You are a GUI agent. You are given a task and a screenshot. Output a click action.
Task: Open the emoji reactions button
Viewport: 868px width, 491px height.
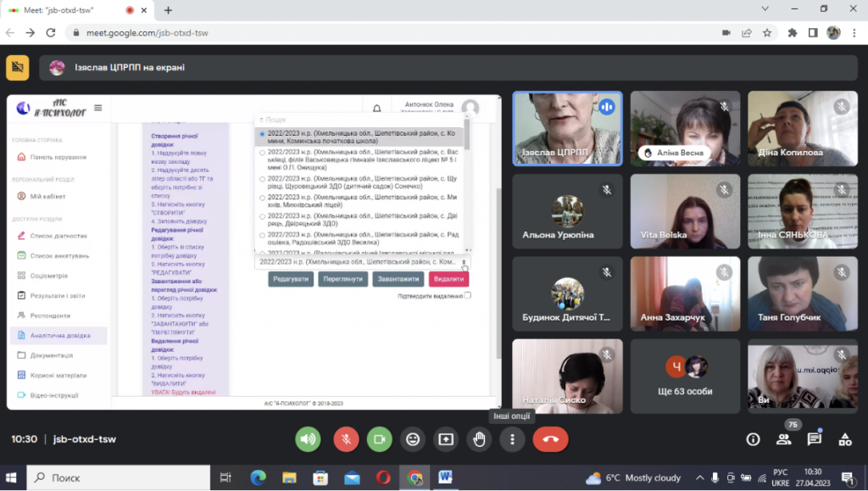(x=413, y=439)
